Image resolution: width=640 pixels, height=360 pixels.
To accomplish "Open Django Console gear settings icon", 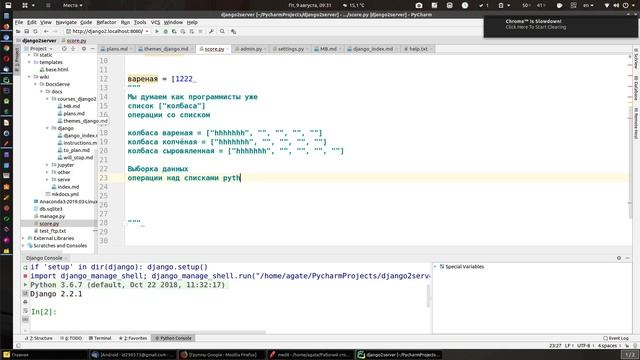I will click(x=619, y=258).
